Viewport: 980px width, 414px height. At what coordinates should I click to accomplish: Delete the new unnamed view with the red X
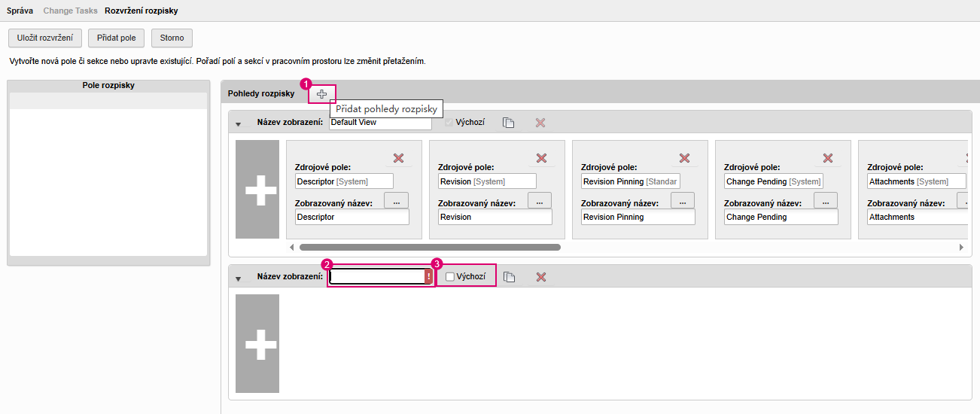[540, 277]
